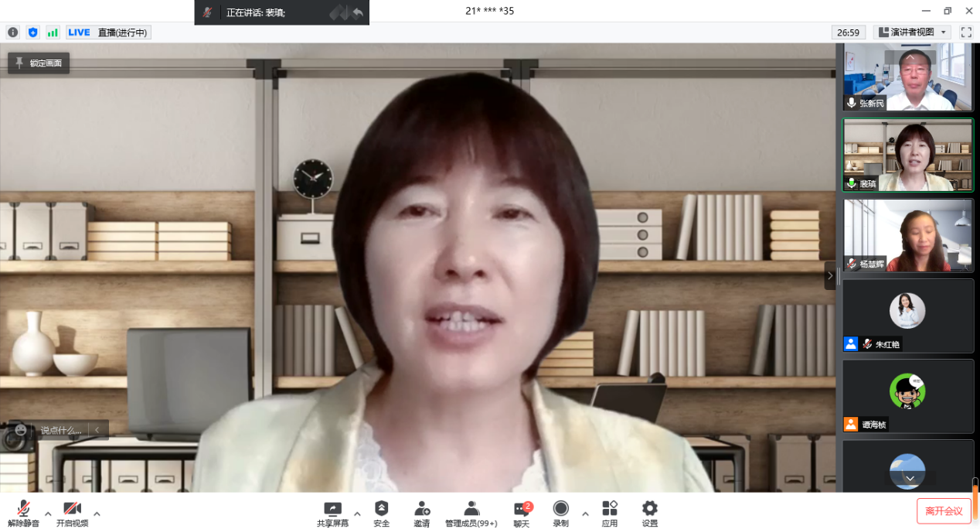
Task: Expand share screen options arrow
Action: click(357, 513)
